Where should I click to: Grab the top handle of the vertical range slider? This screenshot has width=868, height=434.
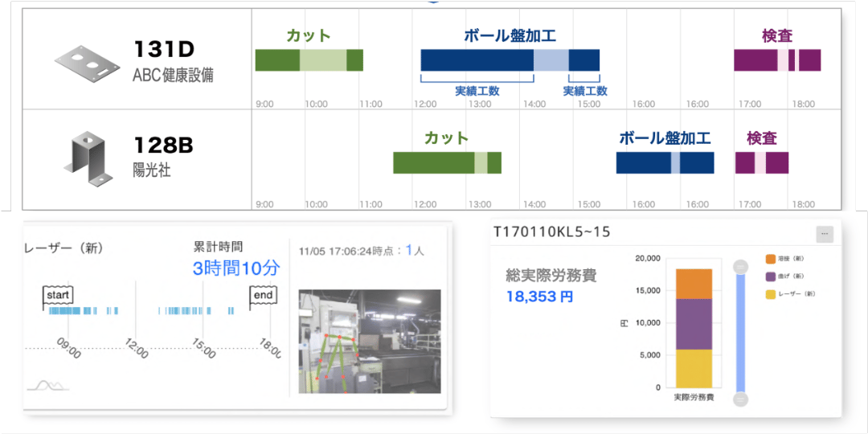coord(740,267)
